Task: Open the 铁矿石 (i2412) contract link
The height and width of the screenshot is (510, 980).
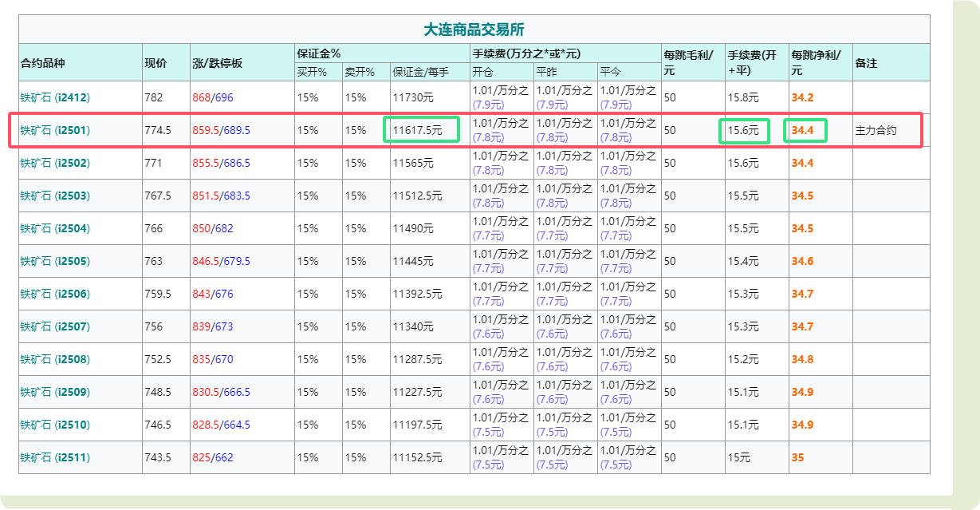Action: [x=55, y=97]
